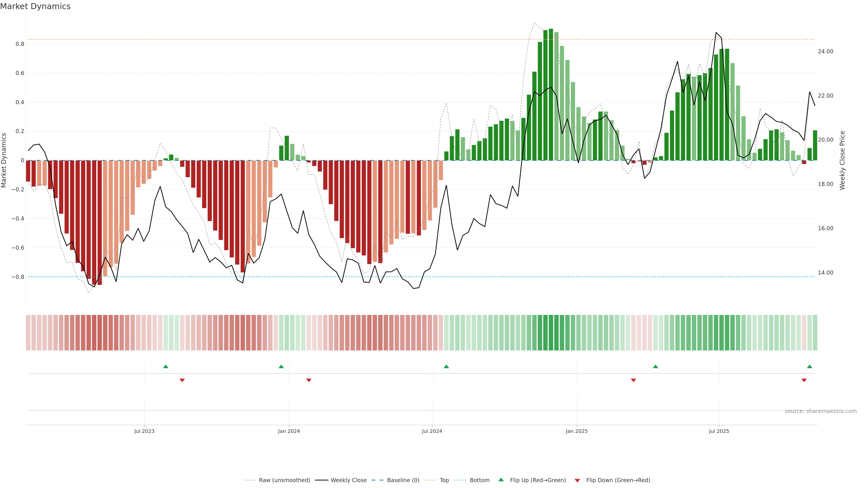The height and width of the screenshot is (488, 868).
Task: Click the Weekly Close Price axis title
Action: pos(842,160)
